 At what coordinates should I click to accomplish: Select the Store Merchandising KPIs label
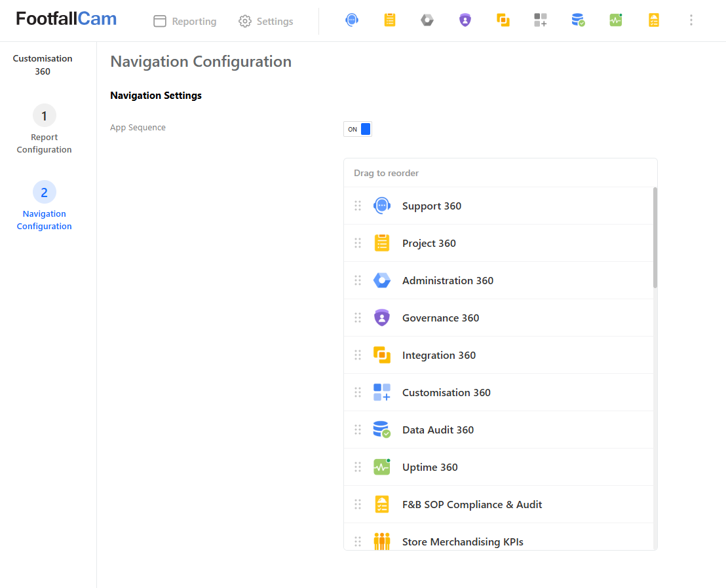(463, 542)
